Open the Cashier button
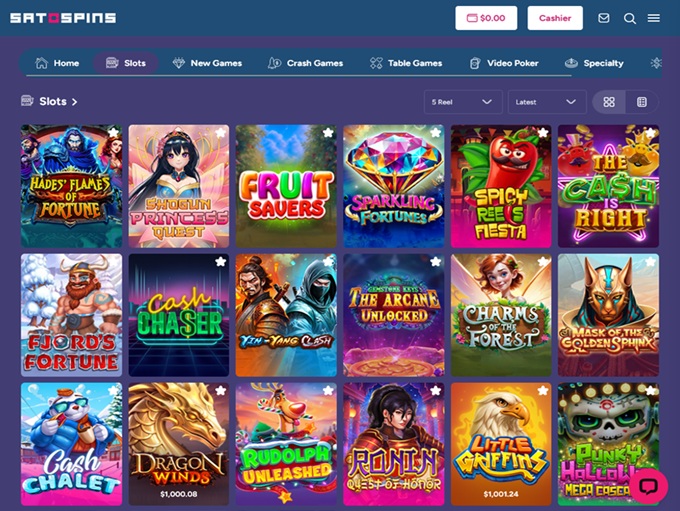 555,18
